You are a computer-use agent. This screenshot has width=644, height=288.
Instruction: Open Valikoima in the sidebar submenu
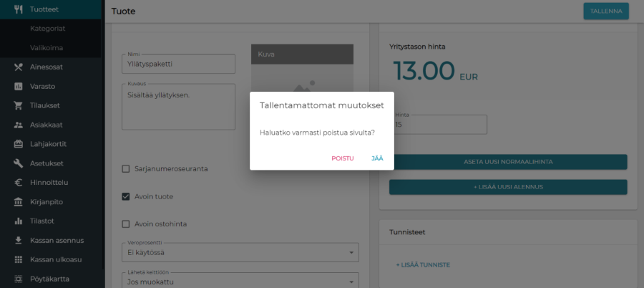point(47,48)
